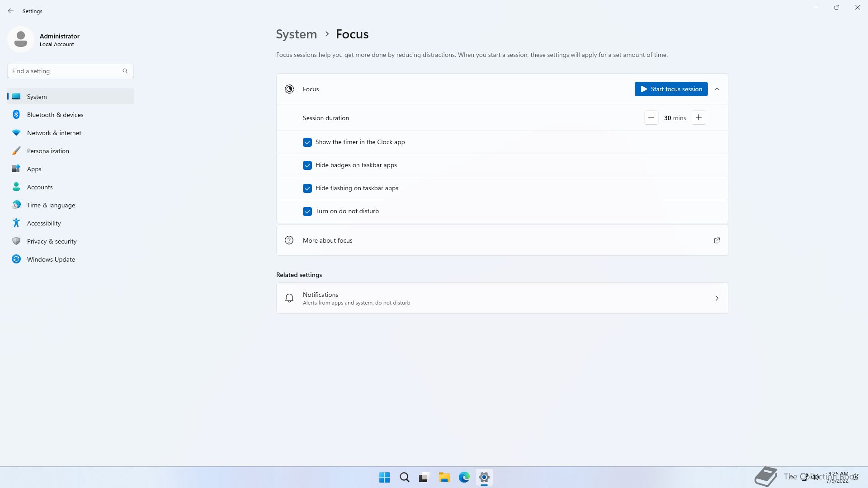Open Notifications settings entry

click(x=502, y=298)
